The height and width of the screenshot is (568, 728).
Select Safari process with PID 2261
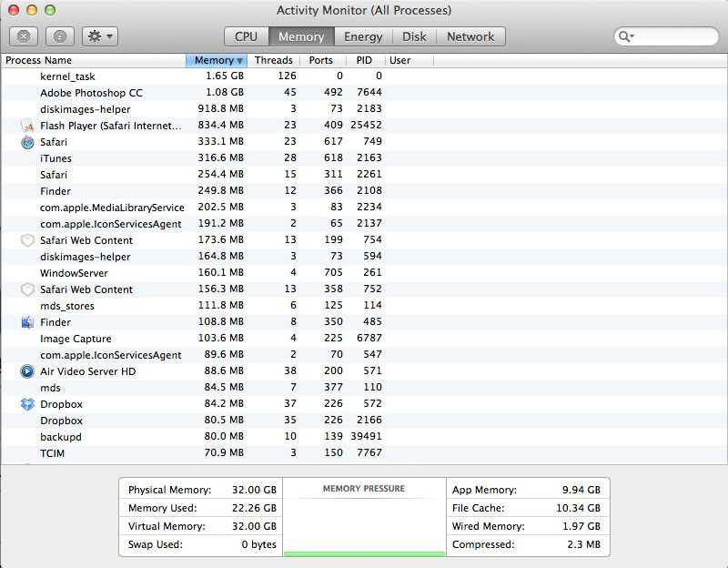click(x=364, y=175)
